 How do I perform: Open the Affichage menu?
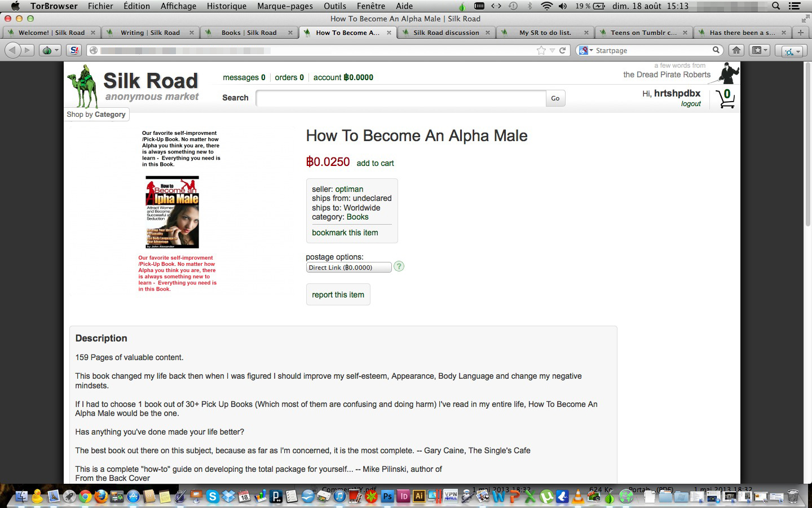[x=178, y=6]
